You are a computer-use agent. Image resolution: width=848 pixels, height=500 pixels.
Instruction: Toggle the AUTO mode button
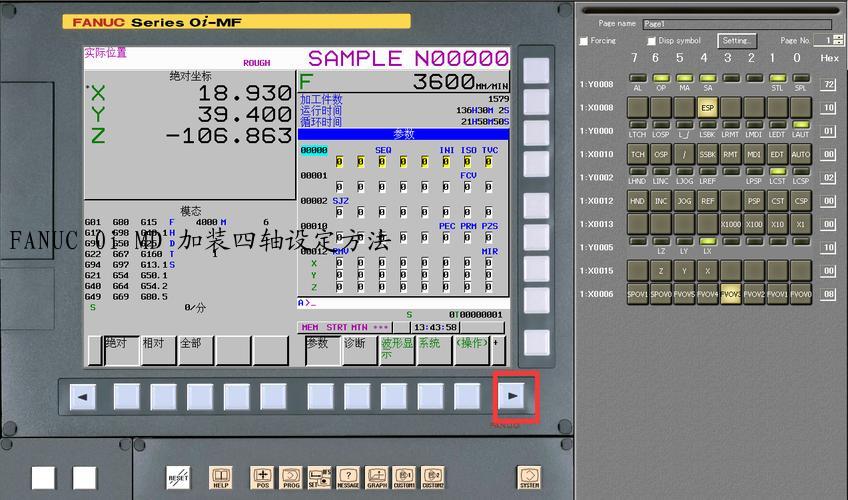pos(801,154)
